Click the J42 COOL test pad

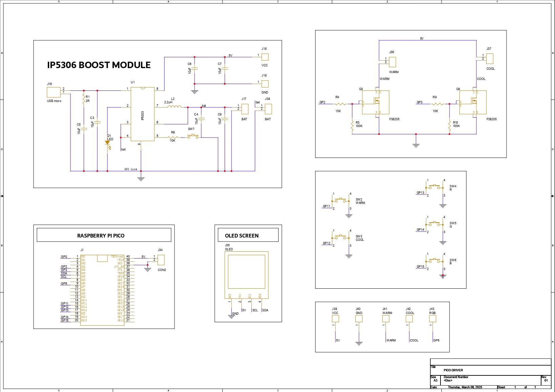(409, 318)
